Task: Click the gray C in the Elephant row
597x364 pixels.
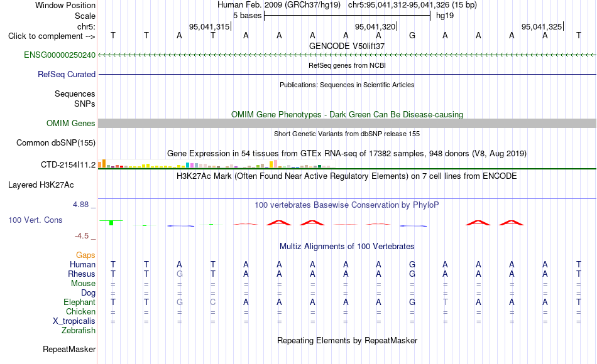Action: tap(213, 302)
